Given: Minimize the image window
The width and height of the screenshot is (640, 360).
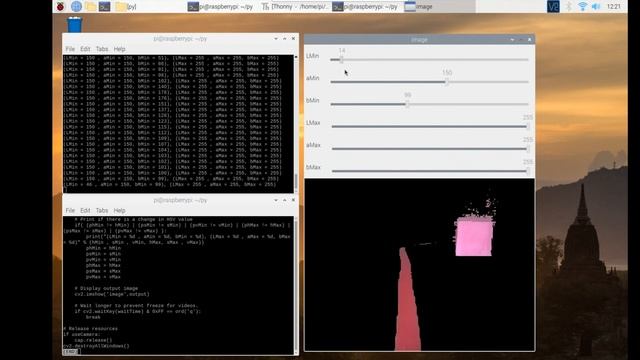Looking at the screenshot, I should coord(512,40).
